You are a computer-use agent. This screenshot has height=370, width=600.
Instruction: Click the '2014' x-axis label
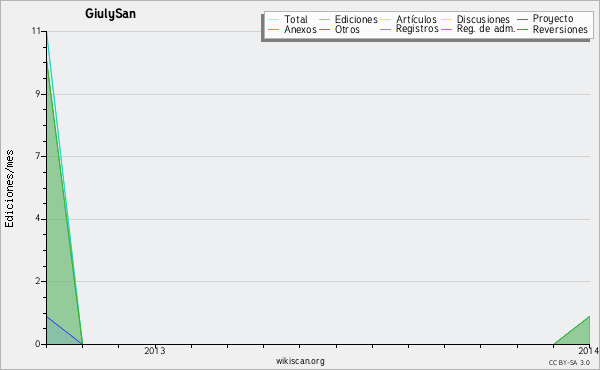589,350
